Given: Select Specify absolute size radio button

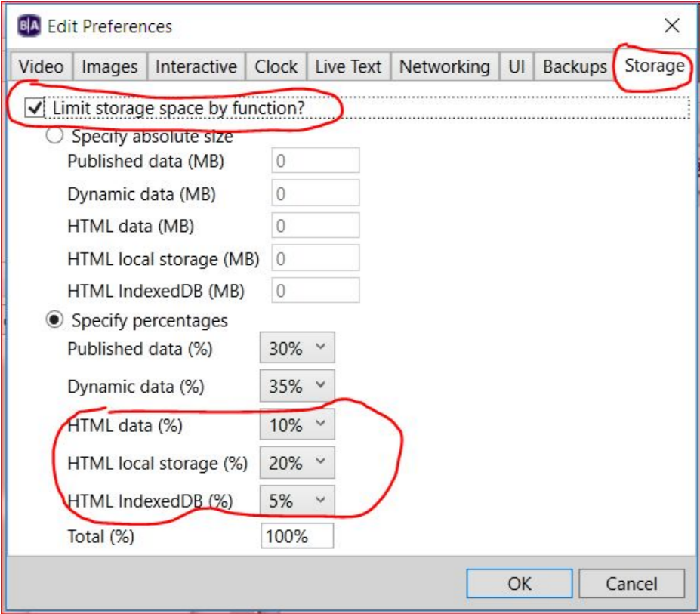Looking at the screenshot, I should 55,137.
